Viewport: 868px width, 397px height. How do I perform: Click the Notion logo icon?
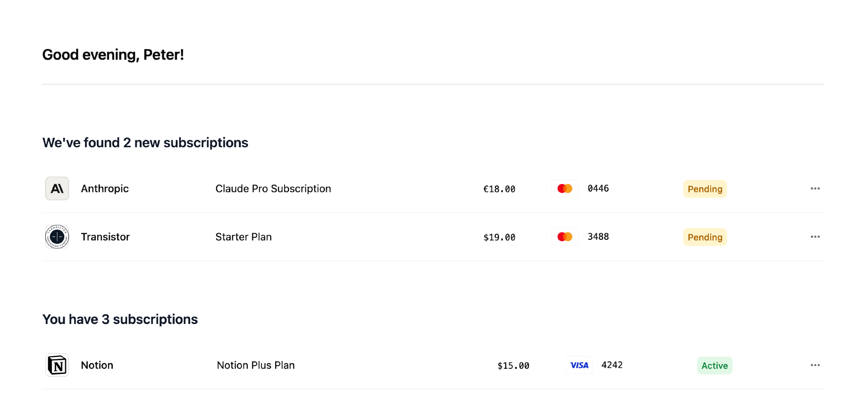pyautogui.click(x=57, y=365)
